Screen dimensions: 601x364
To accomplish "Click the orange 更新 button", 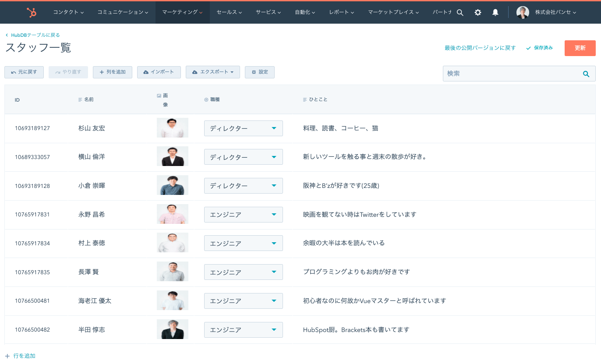I will 580,48.
